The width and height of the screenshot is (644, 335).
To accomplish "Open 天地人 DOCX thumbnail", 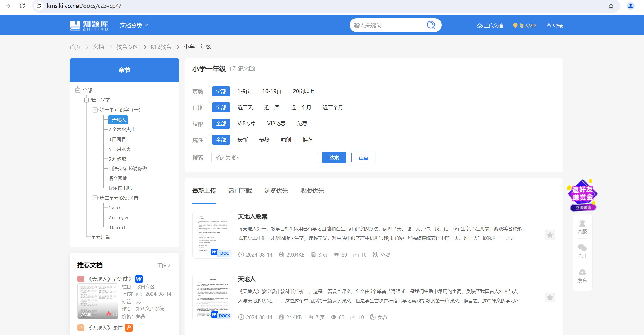I will (212, 297).
